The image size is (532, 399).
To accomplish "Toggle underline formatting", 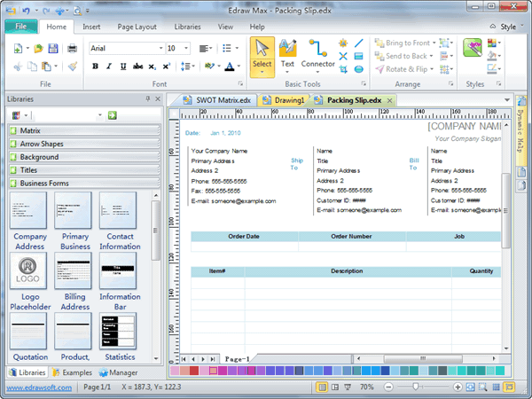I will 123,66.
